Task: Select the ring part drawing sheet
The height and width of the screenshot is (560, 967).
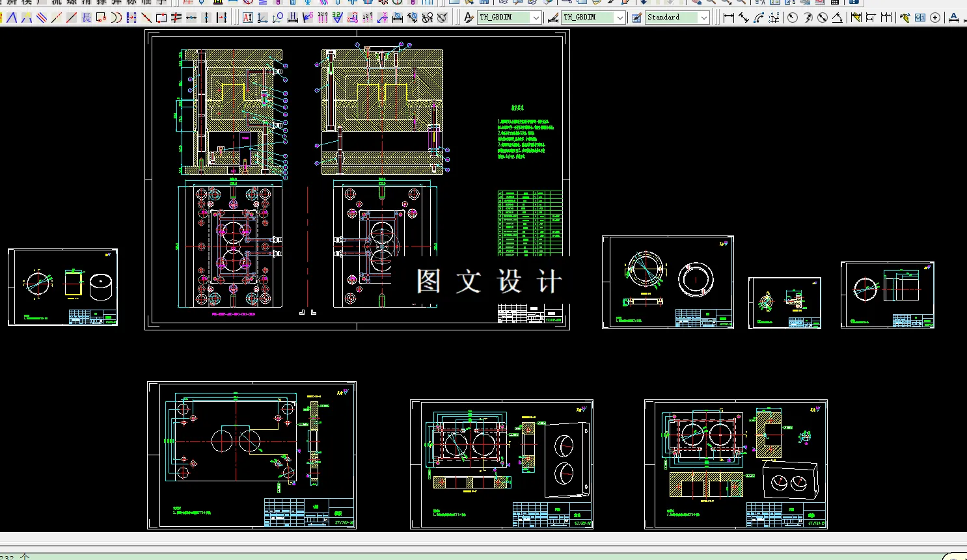Action: pyautogui.click(x=668, y=282)
